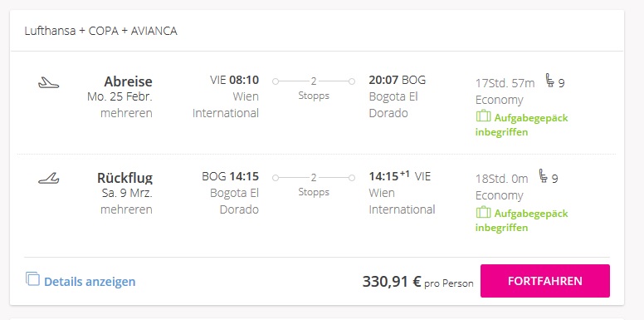
Task: Click the 2 Stopps indicator for the outbound flight
Action: [x=314, y=87]
